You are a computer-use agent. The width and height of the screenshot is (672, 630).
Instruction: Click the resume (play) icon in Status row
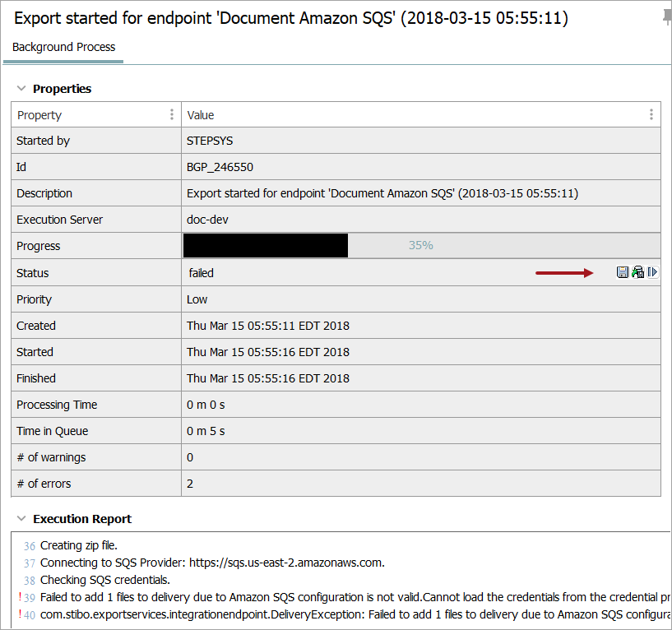pos(652,272)
